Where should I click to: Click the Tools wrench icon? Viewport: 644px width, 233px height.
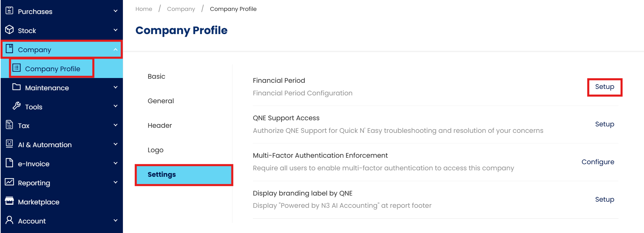pos(17,106)
